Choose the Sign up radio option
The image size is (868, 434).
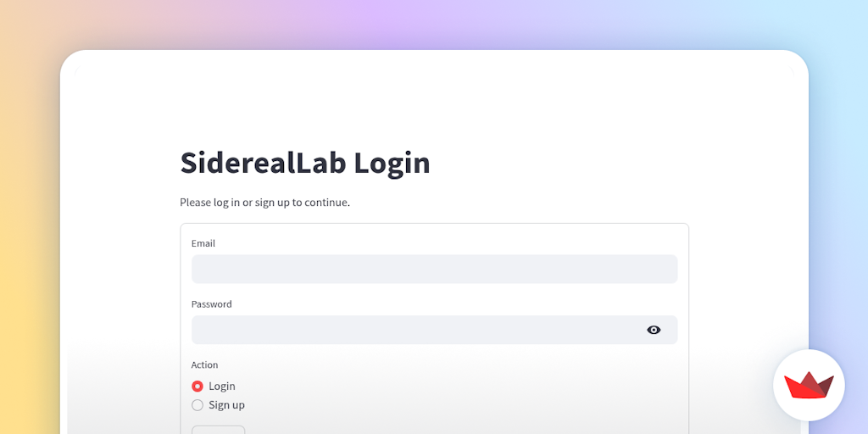point(198,405)
